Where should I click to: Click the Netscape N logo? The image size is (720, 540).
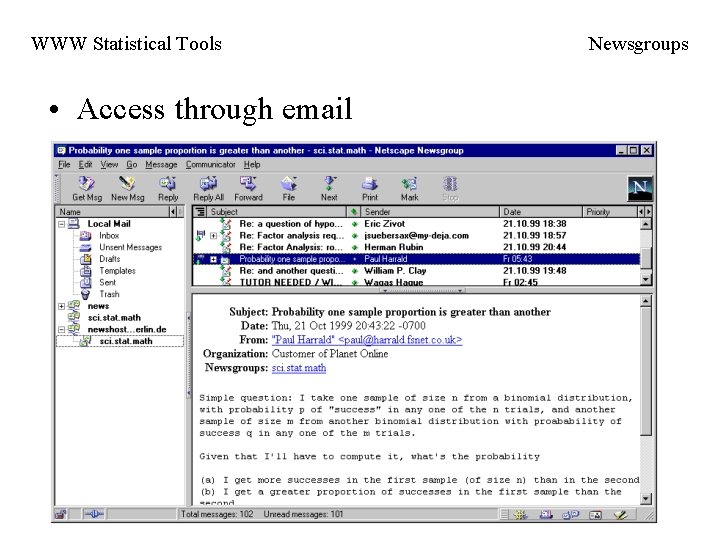click(640, 188)
